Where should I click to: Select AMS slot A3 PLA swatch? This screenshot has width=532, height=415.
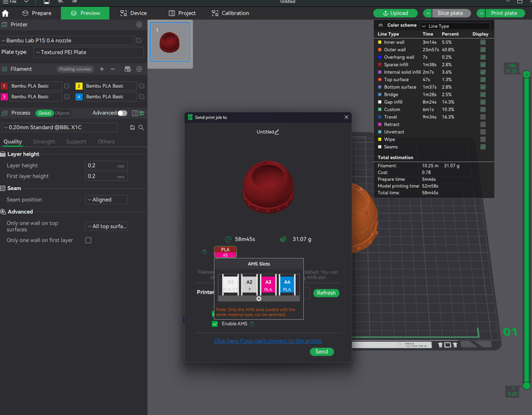click(x=268, y=285)
